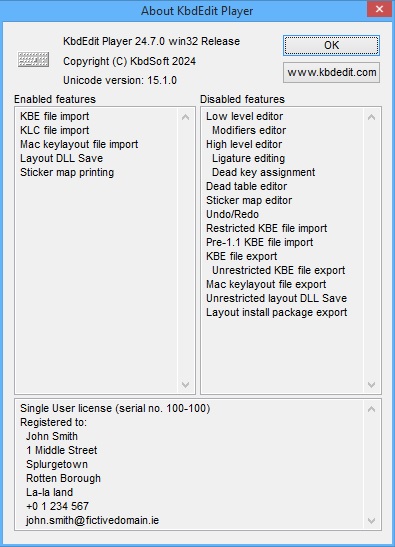Image resolution: width=395 pixels, height=547 pixels.
Task: Select "Unrestricted KBE file export" entry
Action: (x=278, y=270)
